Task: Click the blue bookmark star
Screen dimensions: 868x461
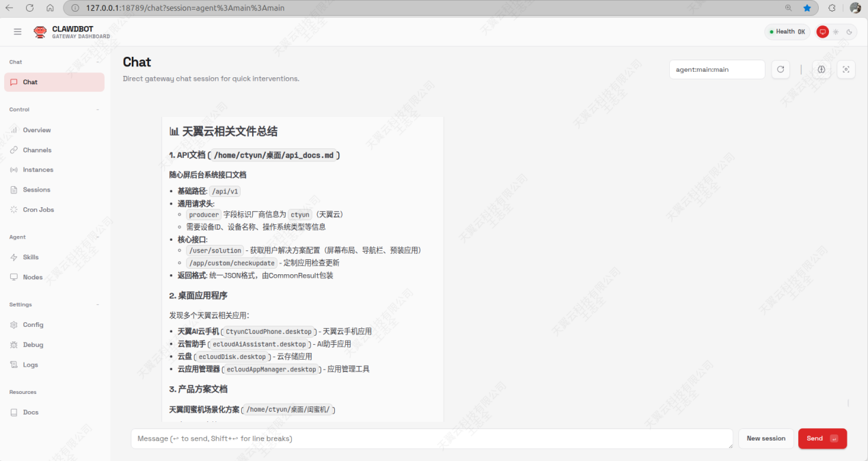Action: click(x=807, y=8)
